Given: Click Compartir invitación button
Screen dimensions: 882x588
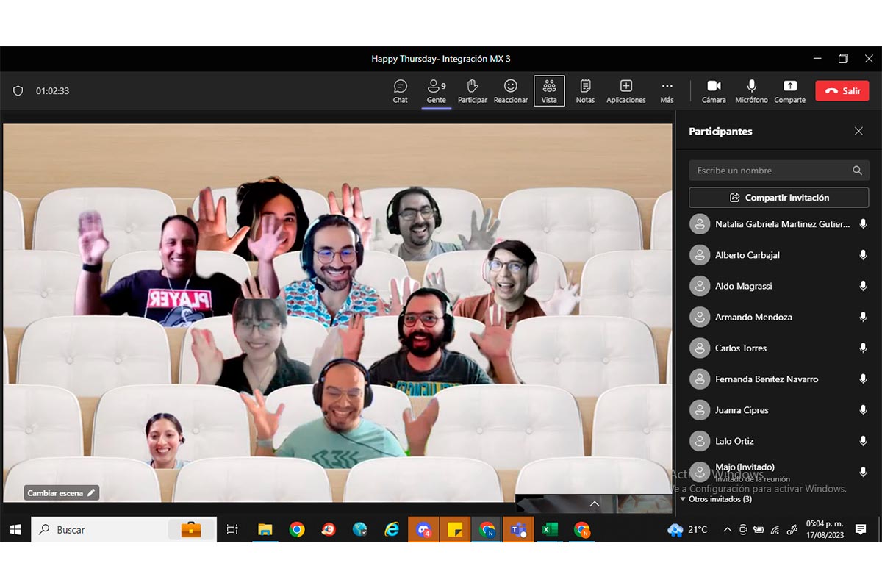Looking at the screenshot, I should (x=779, y=198).
